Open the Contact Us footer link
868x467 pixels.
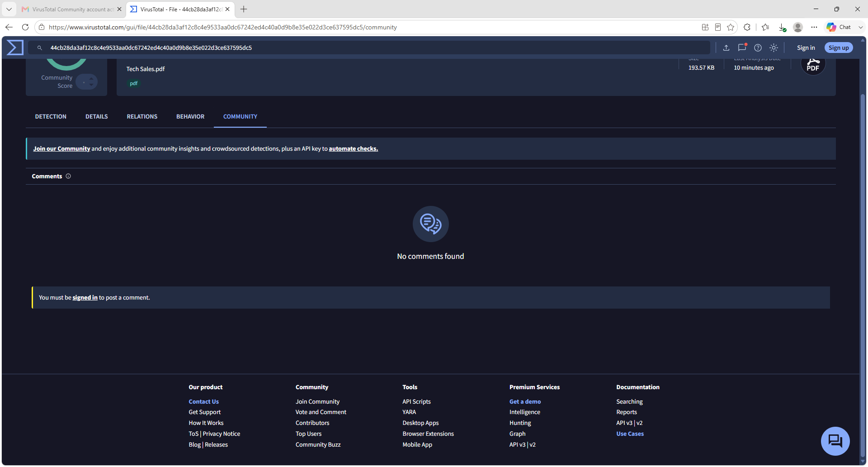coord(203,402)
